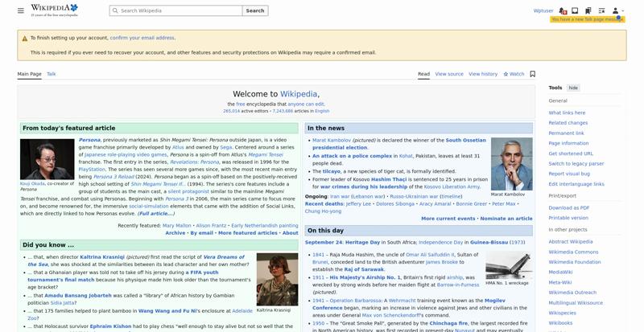644x332 pixels.
Task: Select the Read tab
Action: (x=424, y=74)
